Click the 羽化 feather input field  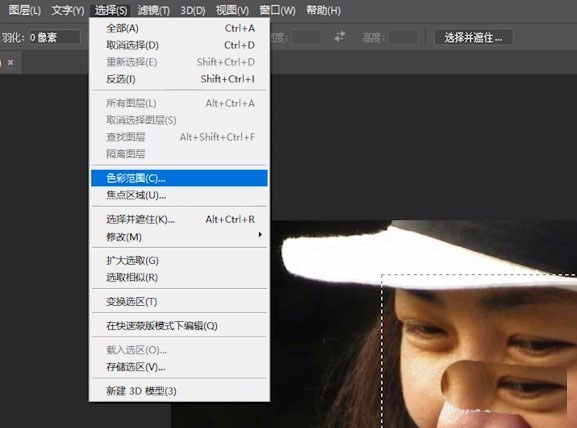click(x=54, y=37)
